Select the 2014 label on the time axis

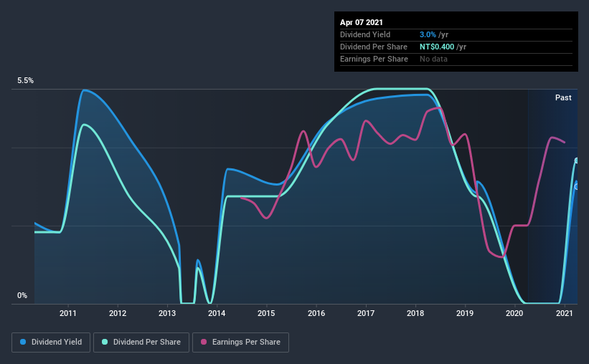coord(217,313)
